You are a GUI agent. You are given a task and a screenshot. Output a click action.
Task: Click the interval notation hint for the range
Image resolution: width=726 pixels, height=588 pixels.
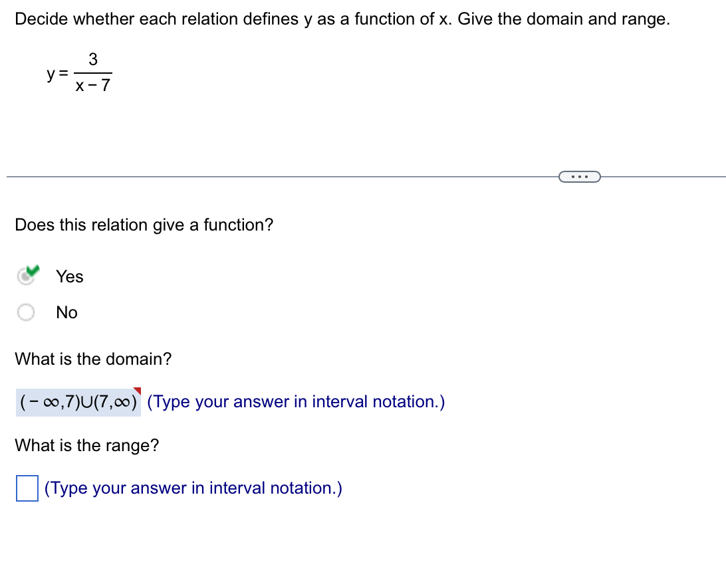(192, 488)
